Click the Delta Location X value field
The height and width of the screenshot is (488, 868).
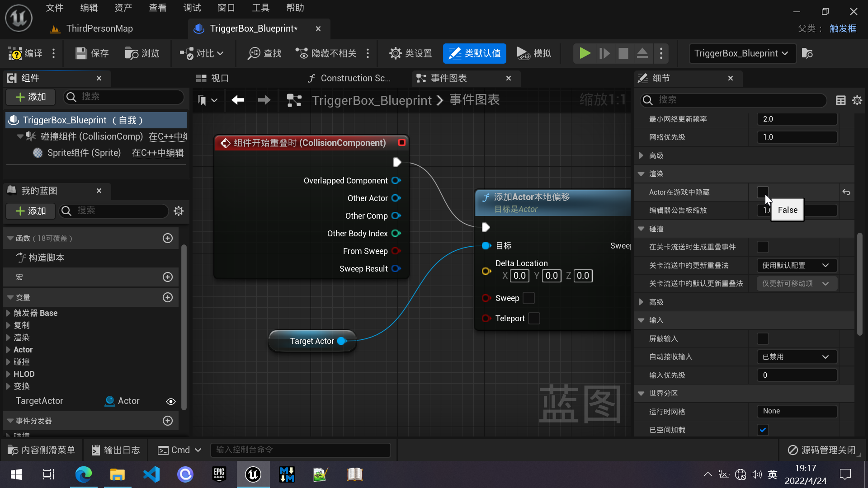pos(519,276)
